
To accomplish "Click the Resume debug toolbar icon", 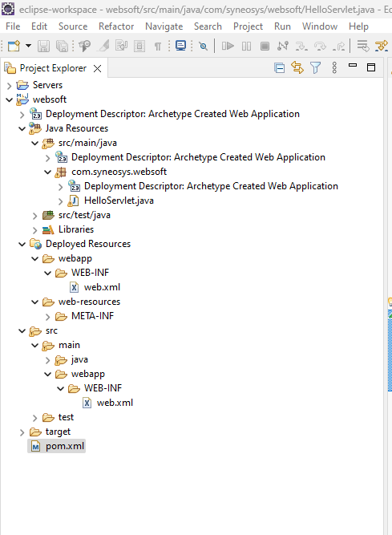I will 228,46.
